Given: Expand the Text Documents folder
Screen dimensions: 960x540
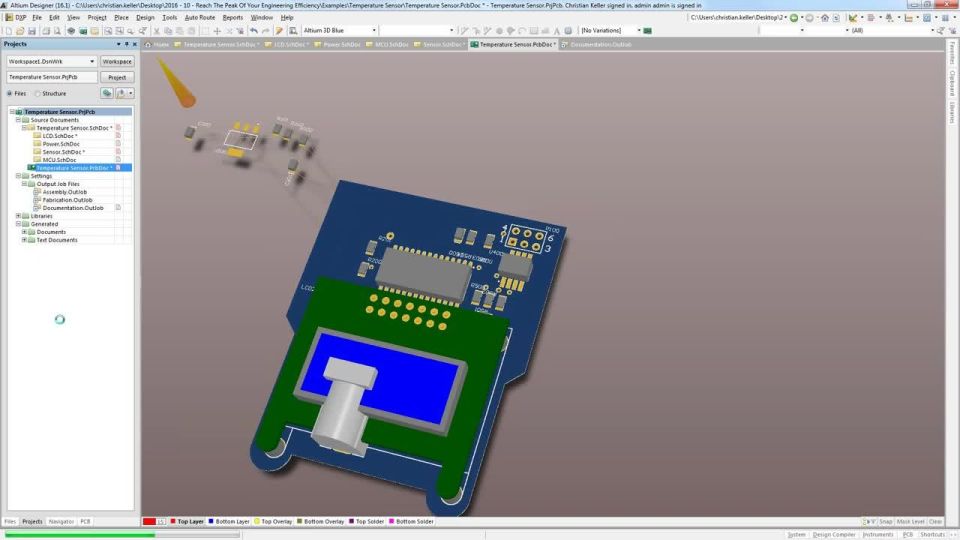Looking at the screenshot, I should [x=24, y=240].
